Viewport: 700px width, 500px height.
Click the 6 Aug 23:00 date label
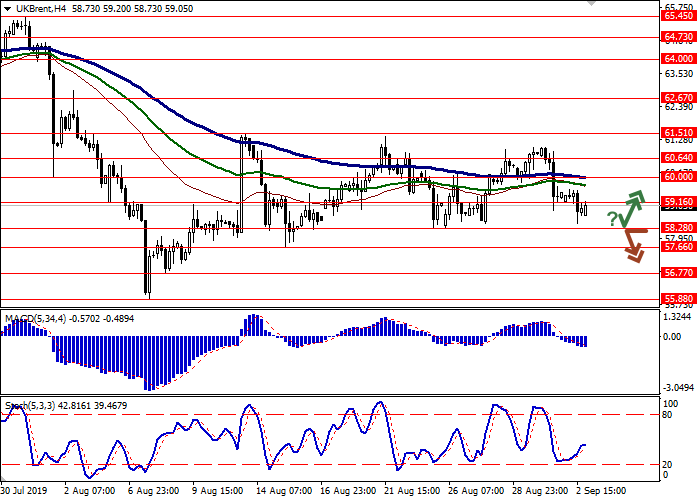(x=153, y=492)
